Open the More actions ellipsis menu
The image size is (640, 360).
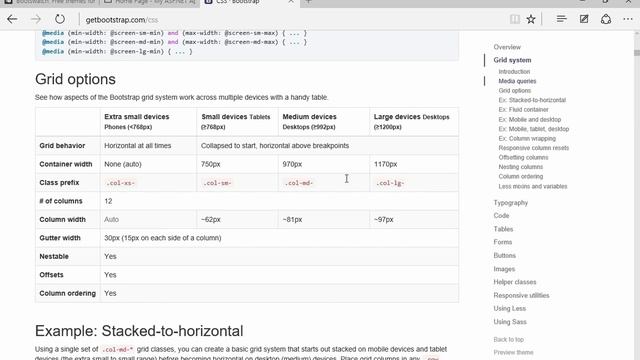(x=628, y=19)
